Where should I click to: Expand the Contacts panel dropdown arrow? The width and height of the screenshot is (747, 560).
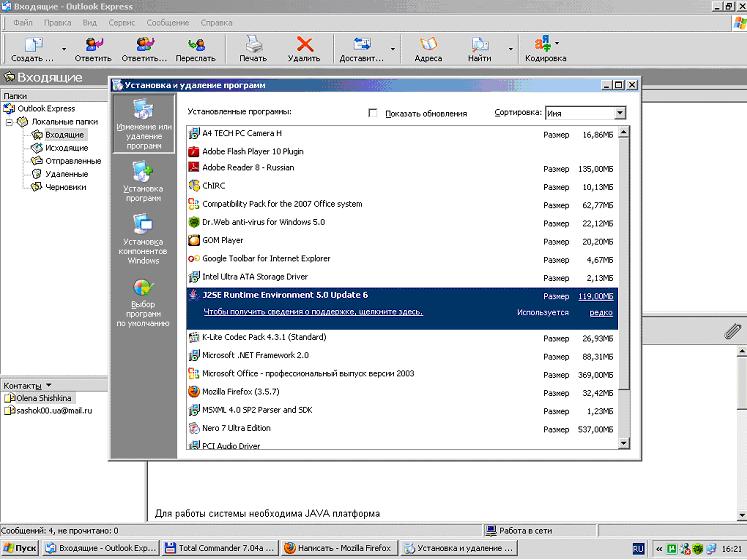point(48,385)
